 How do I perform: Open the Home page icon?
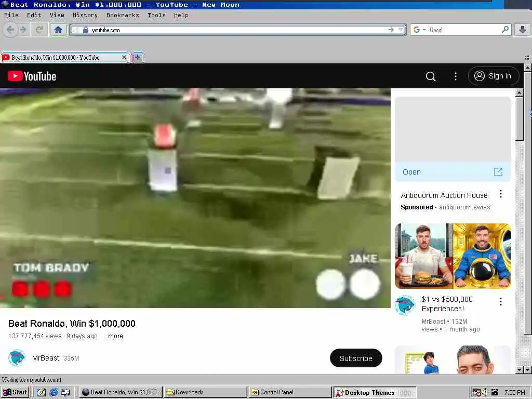coord(58,30)
